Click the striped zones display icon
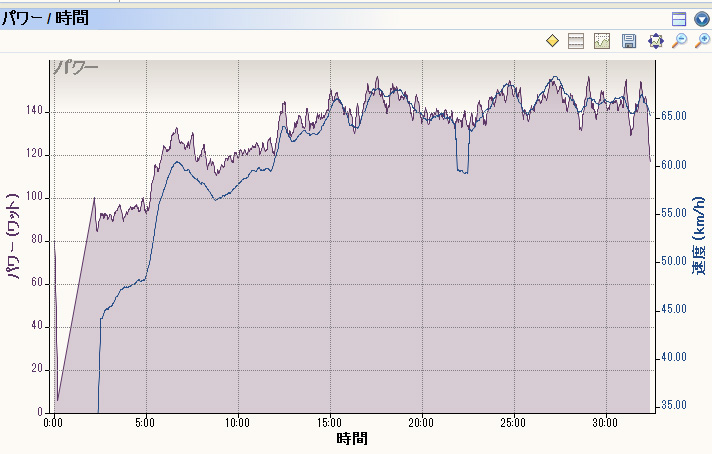 (576, 41)
